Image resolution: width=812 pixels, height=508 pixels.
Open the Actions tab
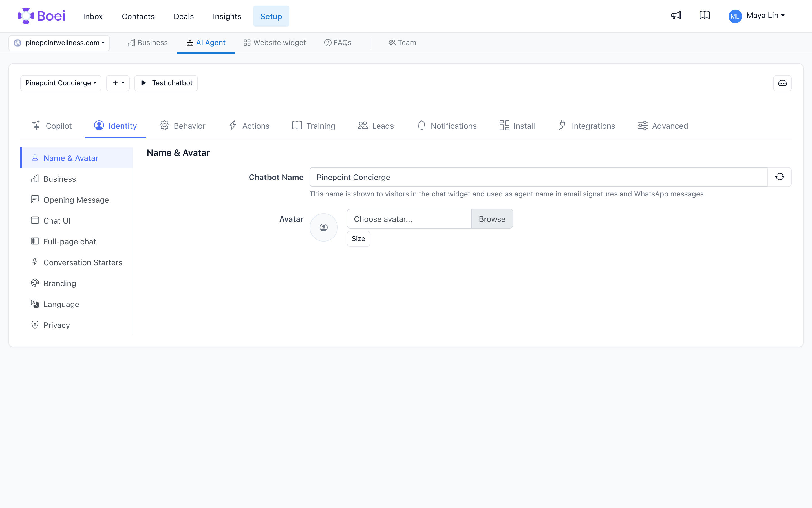click(249, 126)
